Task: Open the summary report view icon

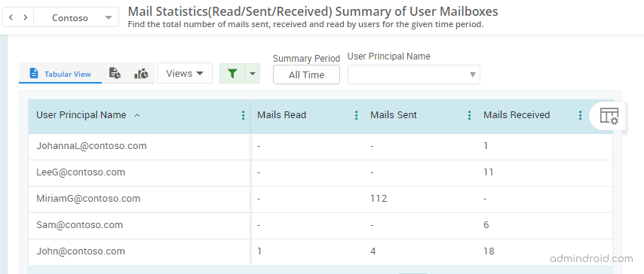Action: [115, 74]
